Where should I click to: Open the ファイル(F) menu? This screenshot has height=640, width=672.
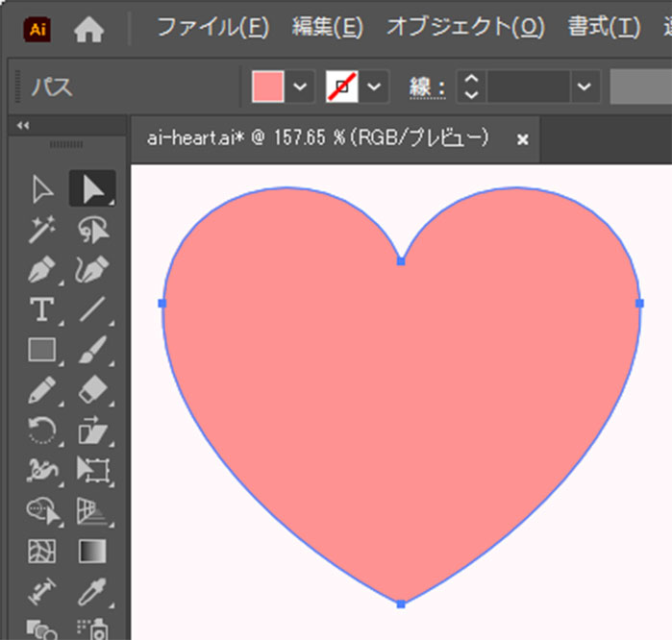(x=212, y=28)
